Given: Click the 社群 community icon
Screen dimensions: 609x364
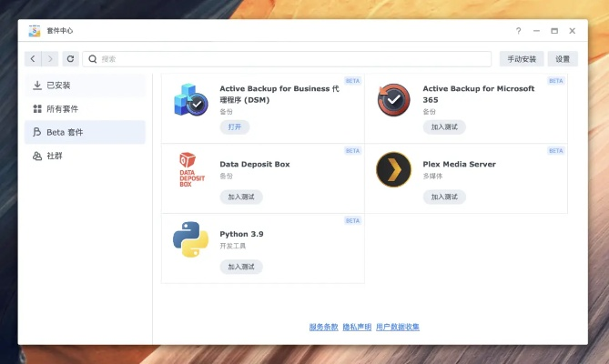Looking at the screenshot, I should point(37,156).
